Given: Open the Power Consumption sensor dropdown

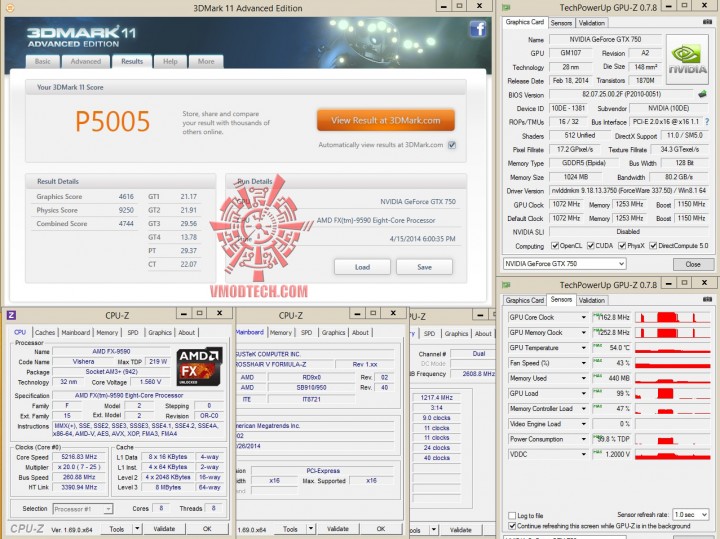Looking at the screenshot, I should point(584,439).
